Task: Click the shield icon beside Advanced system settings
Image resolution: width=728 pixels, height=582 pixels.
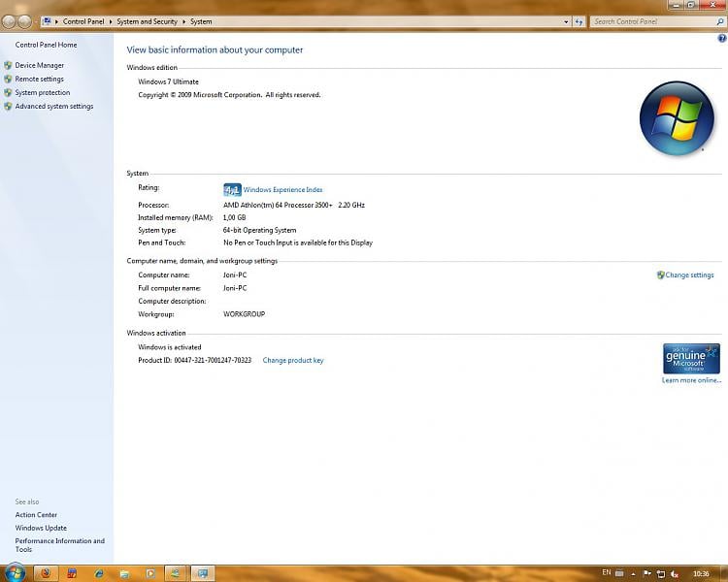Action: [8, 107]
